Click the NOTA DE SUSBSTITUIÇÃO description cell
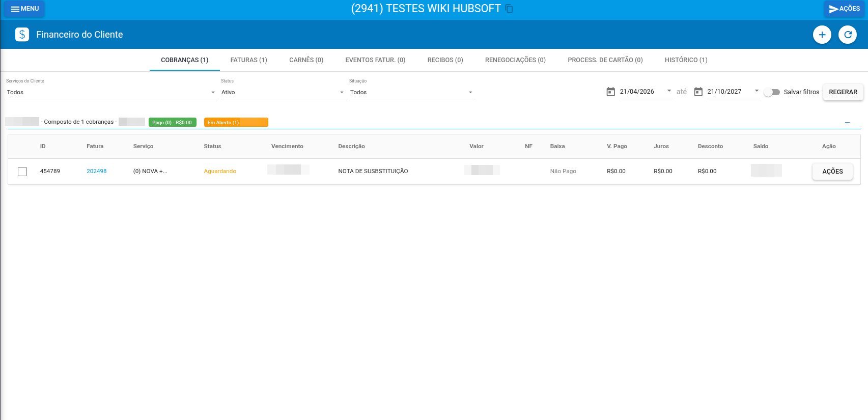Viewport: 868px width, 420px height. click(373, 171)
